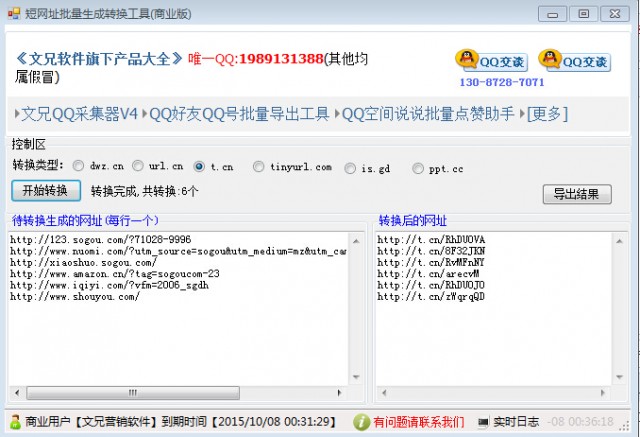Viewport: 640px width, 437px height.
Task: Click the www.amazon.cn URL line
Action: tap(115, 274)
